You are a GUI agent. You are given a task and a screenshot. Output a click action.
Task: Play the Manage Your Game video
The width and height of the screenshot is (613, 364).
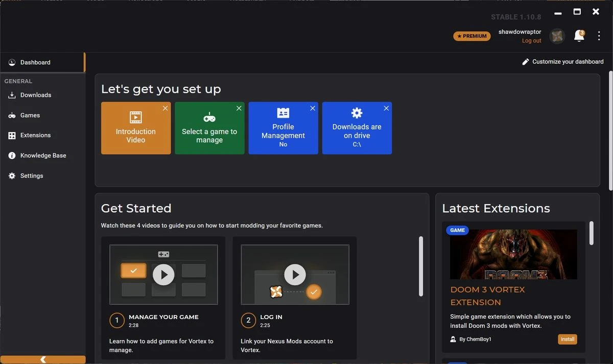(x=163, y=275)
